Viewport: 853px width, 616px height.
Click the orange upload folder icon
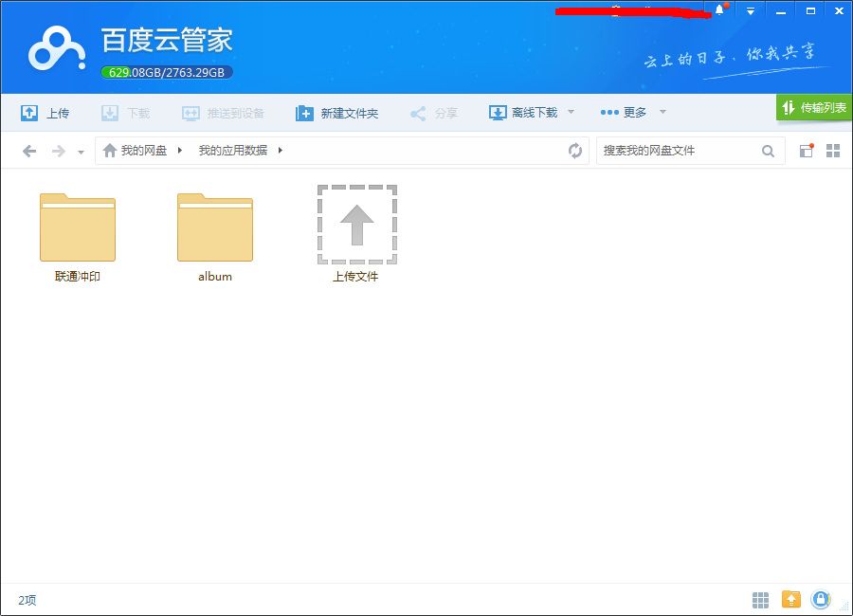click(791, 599)
